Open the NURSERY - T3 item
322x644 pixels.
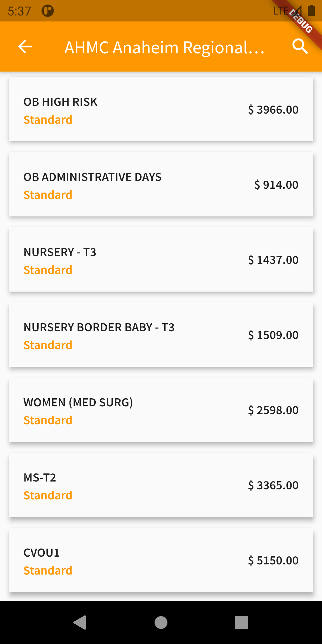pos(161,259)
